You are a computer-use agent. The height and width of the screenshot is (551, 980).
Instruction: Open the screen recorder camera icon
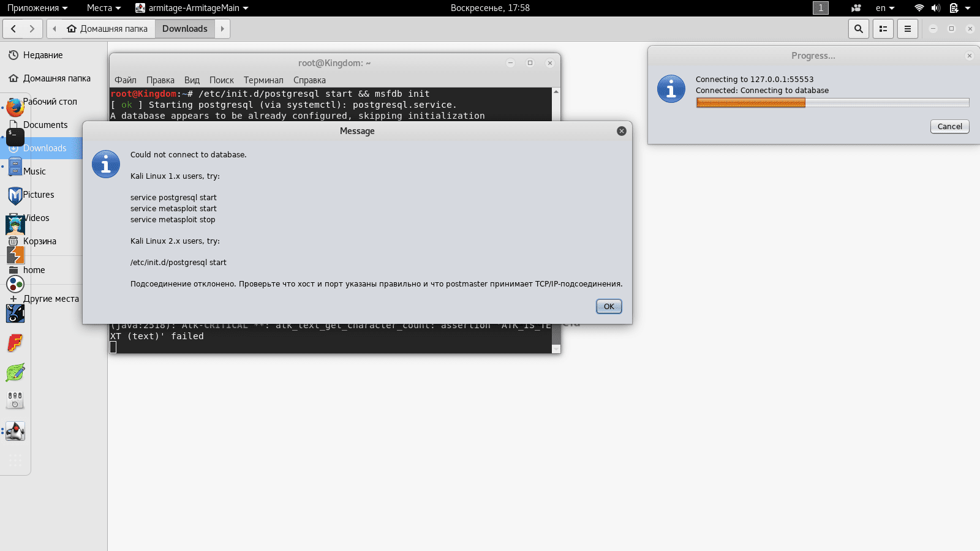[856, 8]
